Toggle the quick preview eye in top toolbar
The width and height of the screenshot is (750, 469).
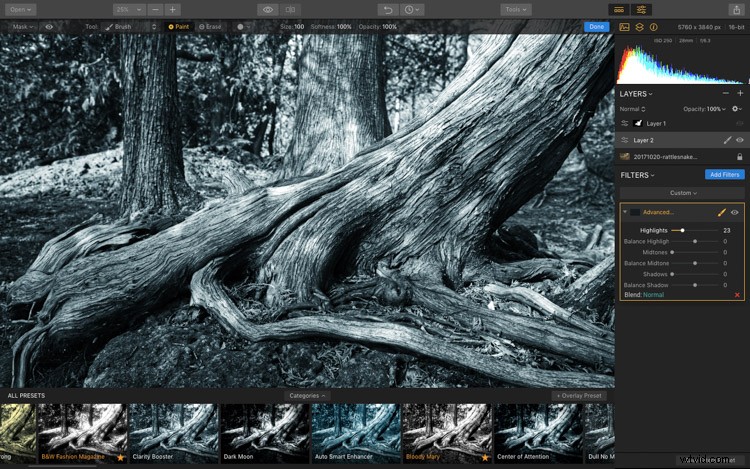[268, 10]
